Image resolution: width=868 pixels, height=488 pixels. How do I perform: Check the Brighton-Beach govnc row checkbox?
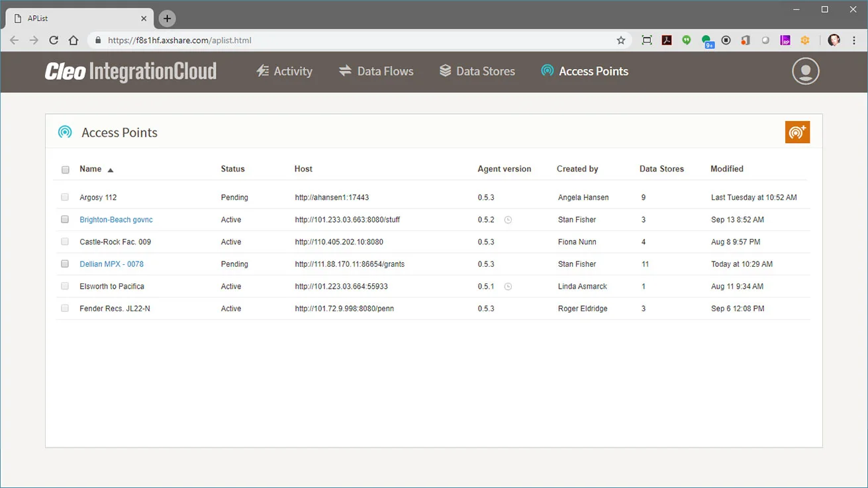[x=65, y=219]
